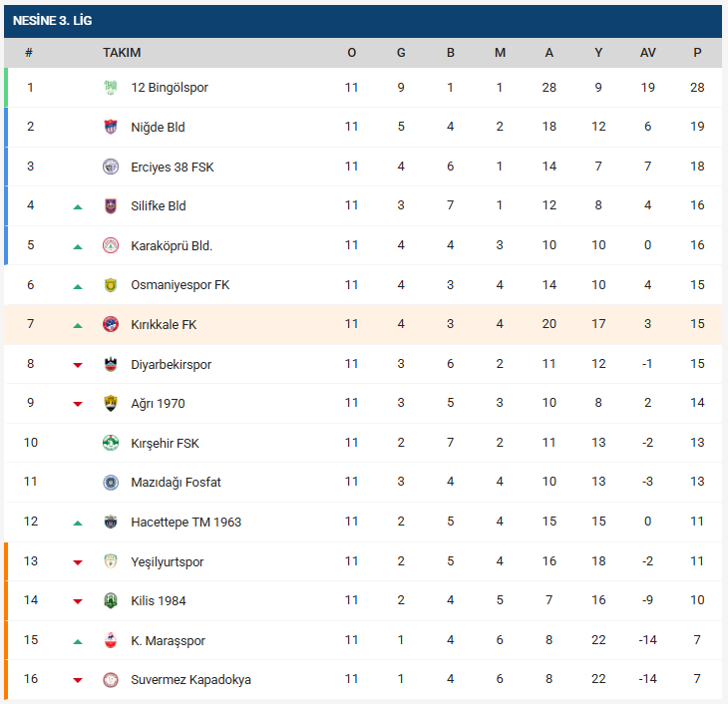Click the Kırıkkale FK team logo
728x704 pixels.
click(111, 324)
